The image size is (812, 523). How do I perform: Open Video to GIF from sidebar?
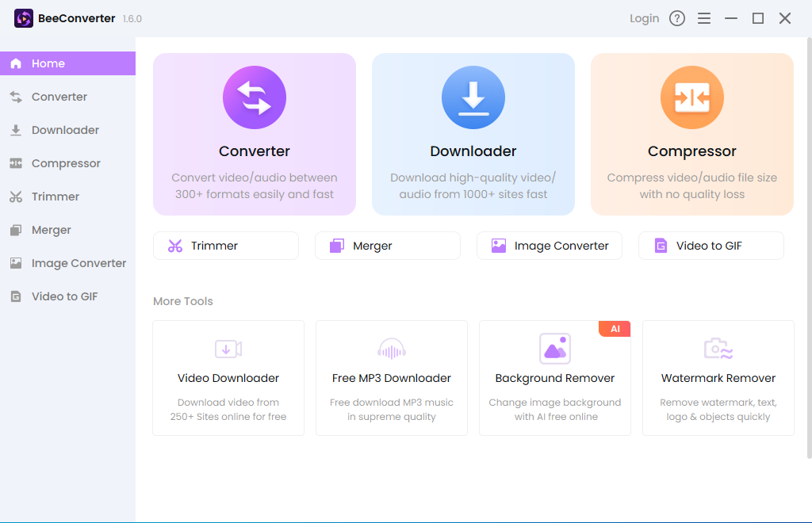coord(68,296)
